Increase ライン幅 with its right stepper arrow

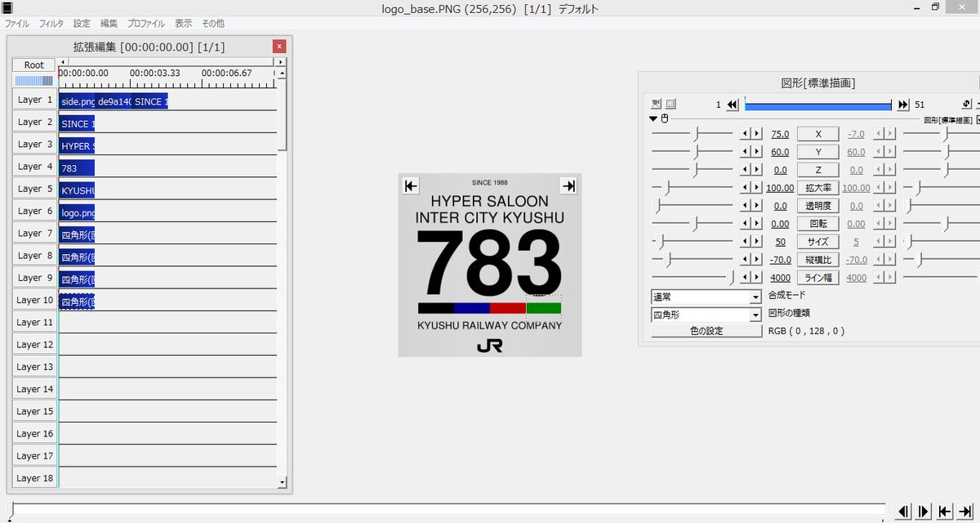click(756, 278)
